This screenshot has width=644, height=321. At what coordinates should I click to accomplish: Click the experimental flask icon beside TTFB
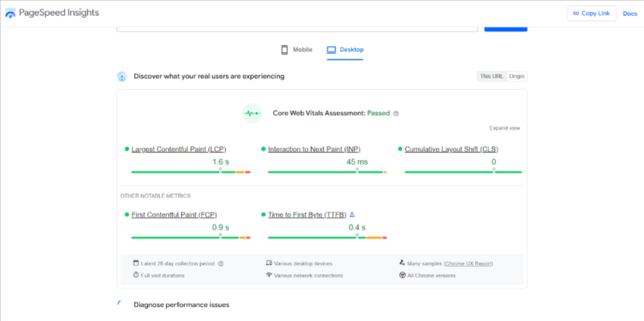pyautogui.click(x=352, y=214)
